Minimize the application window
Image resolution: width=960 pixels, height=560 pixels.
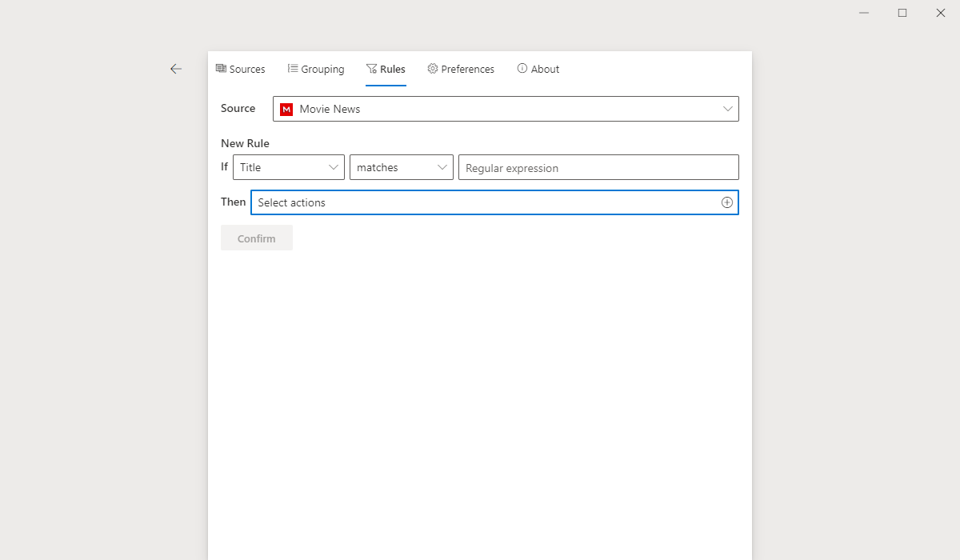pos(864,13)
